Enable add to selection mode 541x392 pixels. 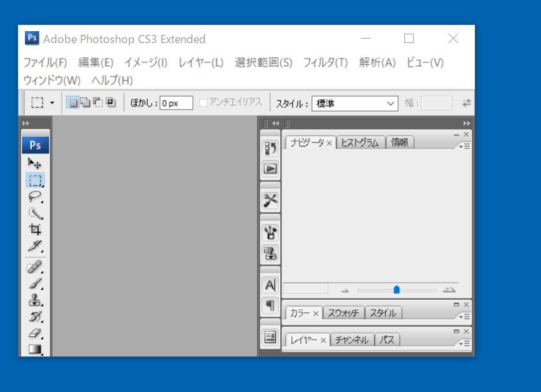(x=84, y=102)
